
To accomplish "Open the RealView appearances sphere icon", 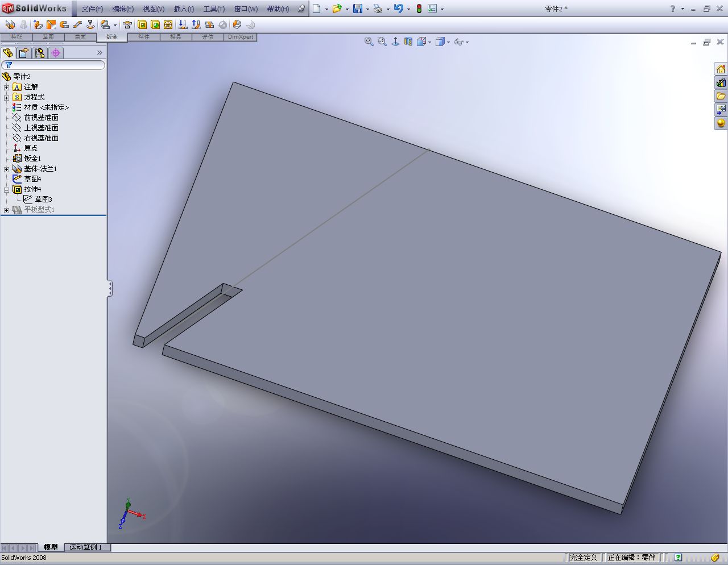I will pyautogui.click(x=721, y=123).
